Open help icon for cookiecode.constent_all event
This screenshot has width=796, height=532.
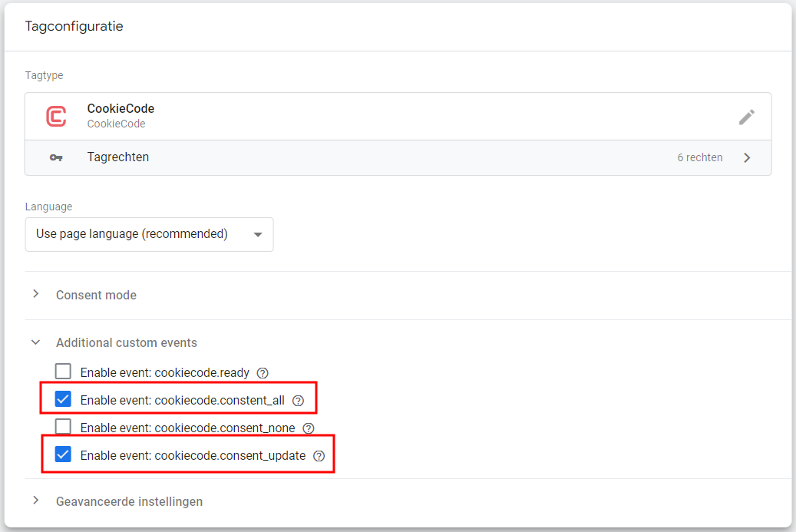point(298,401)
